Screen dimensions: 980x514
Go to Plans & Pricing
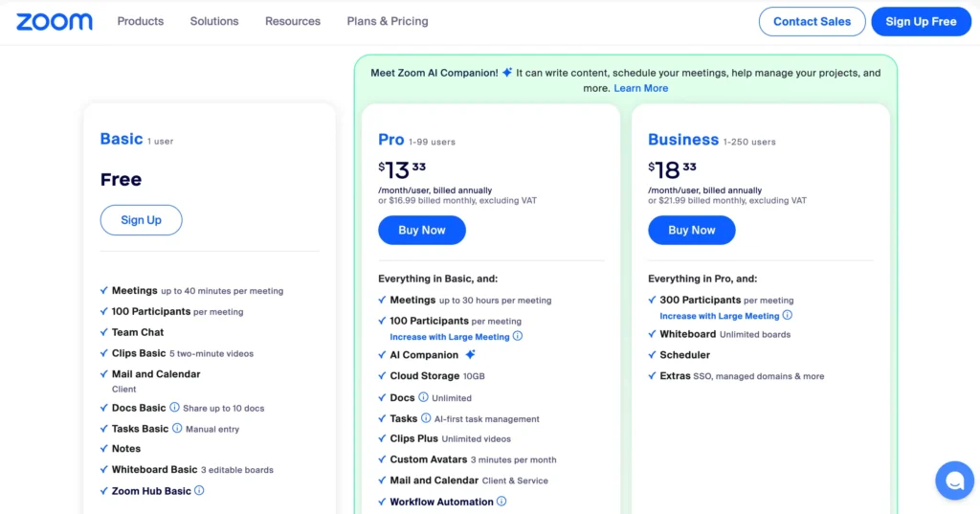click(388, 21)
